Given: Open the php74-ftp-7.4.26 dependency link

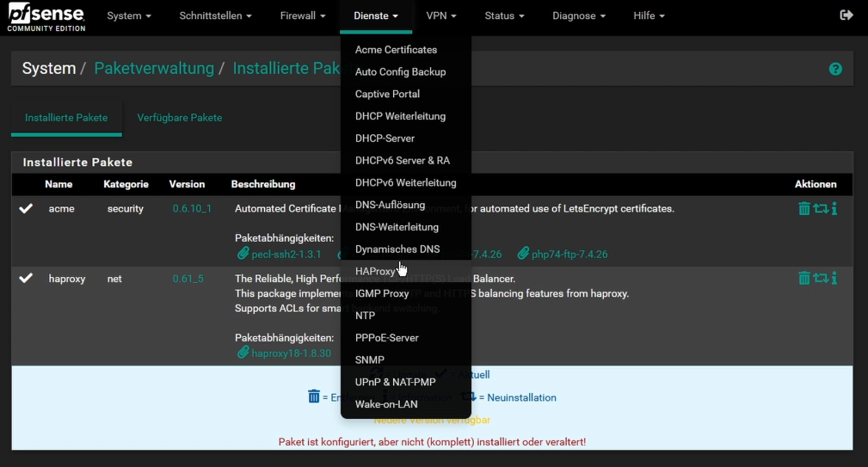Looking at the screenshot, I should coord(569,254).
